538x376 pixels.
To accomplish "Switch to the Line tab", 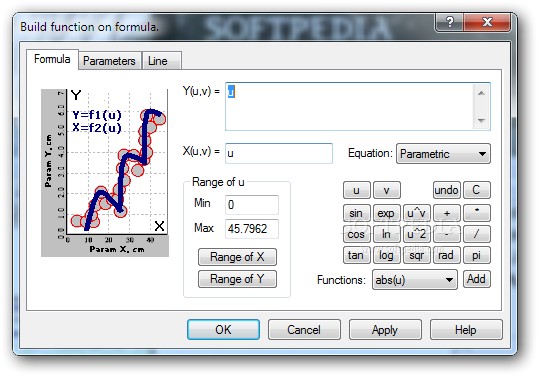I will pos(161,61).
